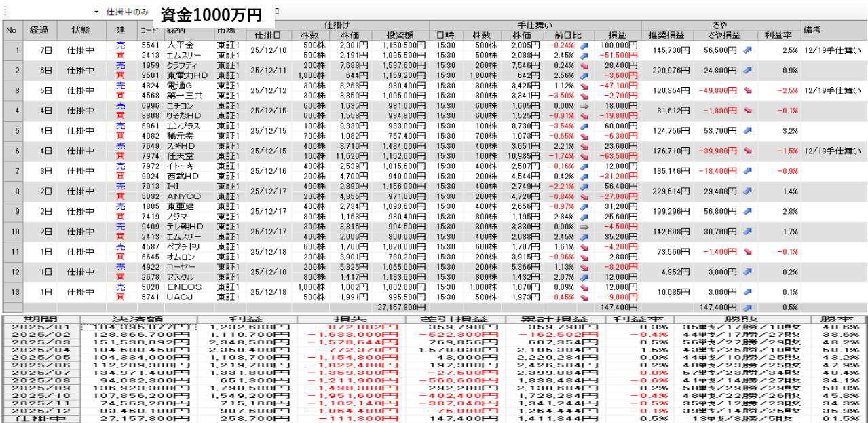Click row 6 red down-arrow さや損益 icon
This screenshot has width=868, height=423.
[x=748, y=151]
